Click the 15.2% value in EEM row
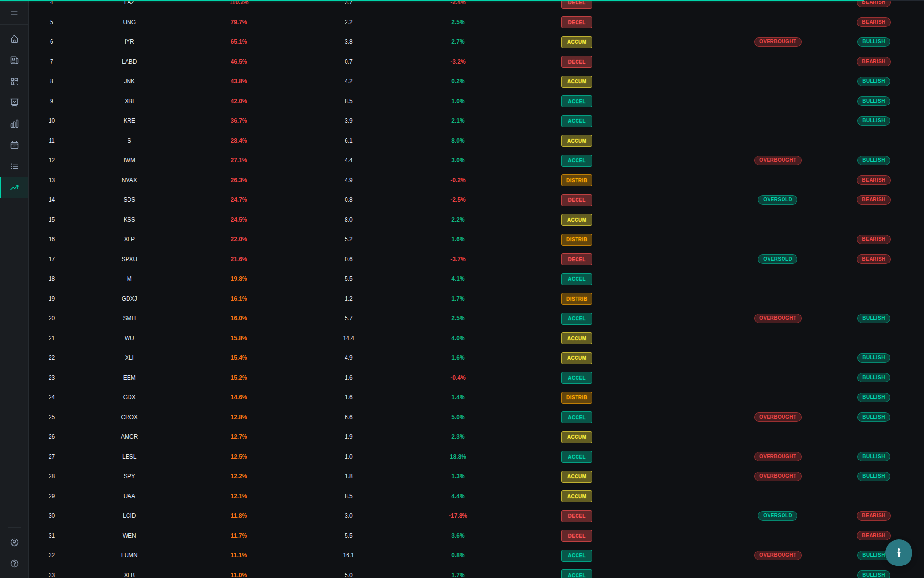The image size is (924, 578). [239, 378]
